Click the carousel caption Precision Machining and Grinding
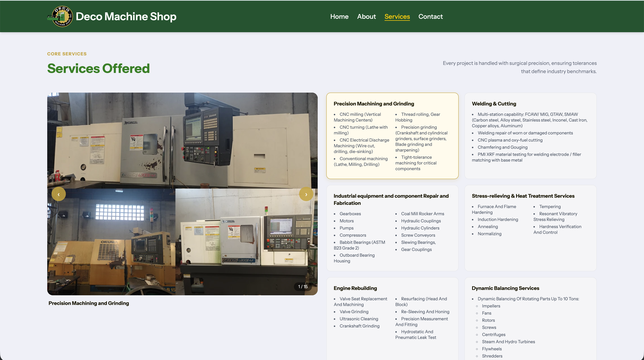Screen dimensions: 644x360 pyautogui.click(x=89, y=303)
